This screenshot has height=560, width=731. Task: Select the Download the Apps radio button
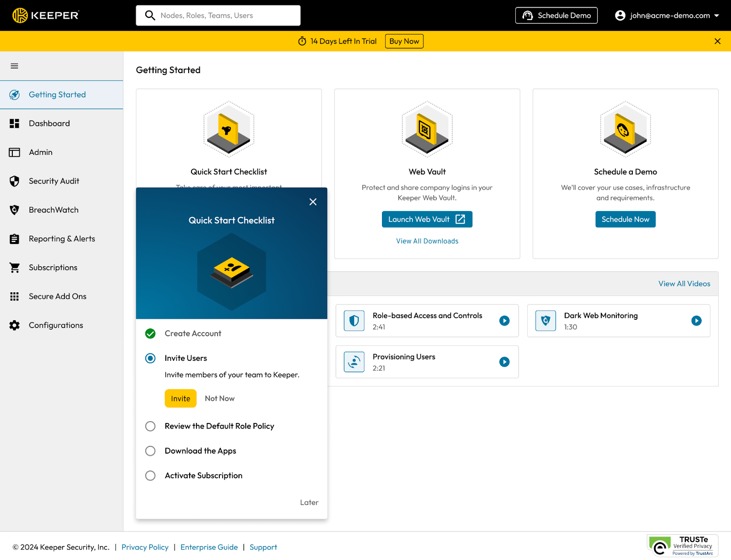pyautogui.click(x=150, y=451)
